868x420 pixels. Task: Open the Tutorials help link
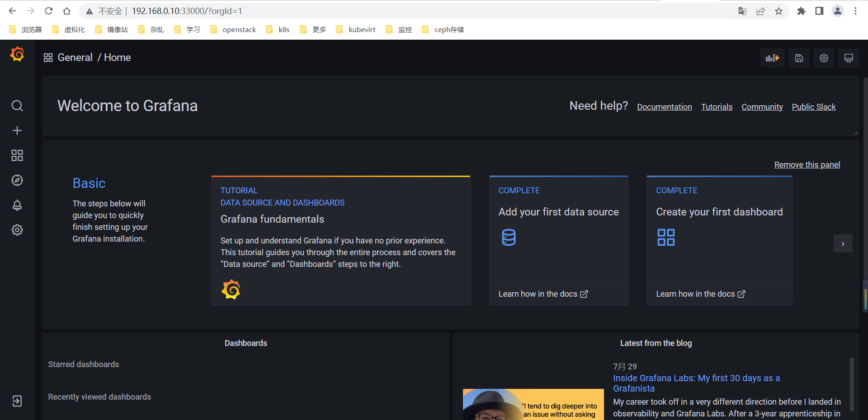point(717,107)
